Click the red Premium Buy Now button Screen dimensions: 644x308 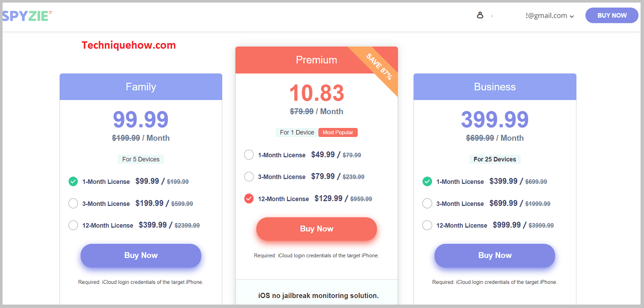click(x=316, y=229)
